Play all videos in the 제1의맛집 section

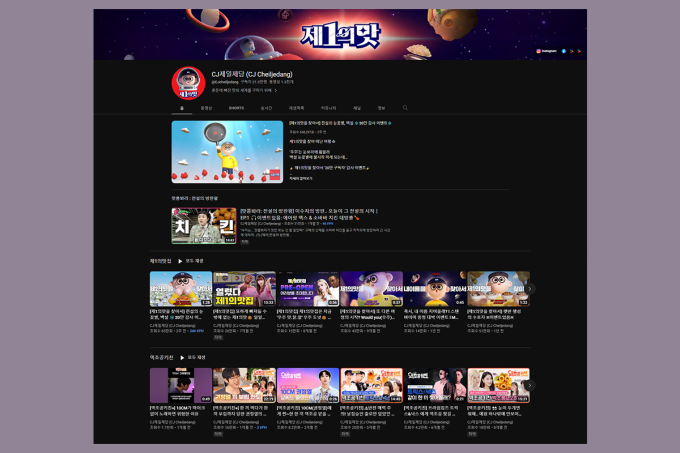tap(191, 261)
